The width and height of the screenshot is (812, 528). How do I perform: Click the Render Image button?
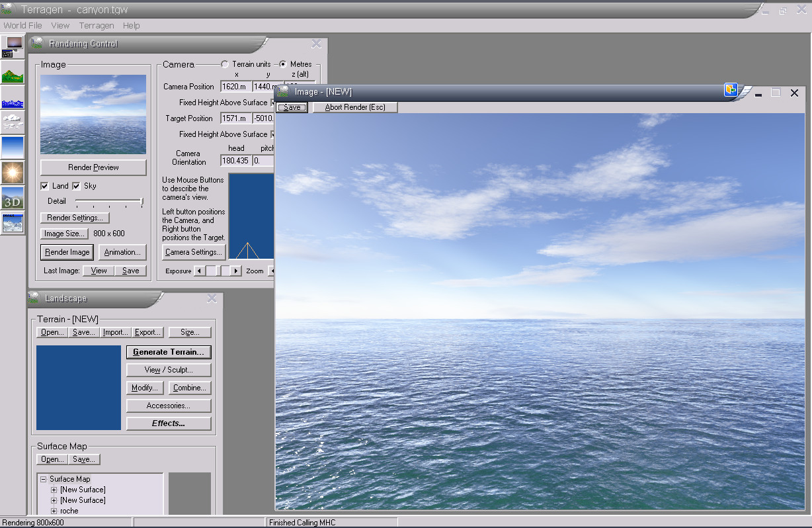coord(67,252)
